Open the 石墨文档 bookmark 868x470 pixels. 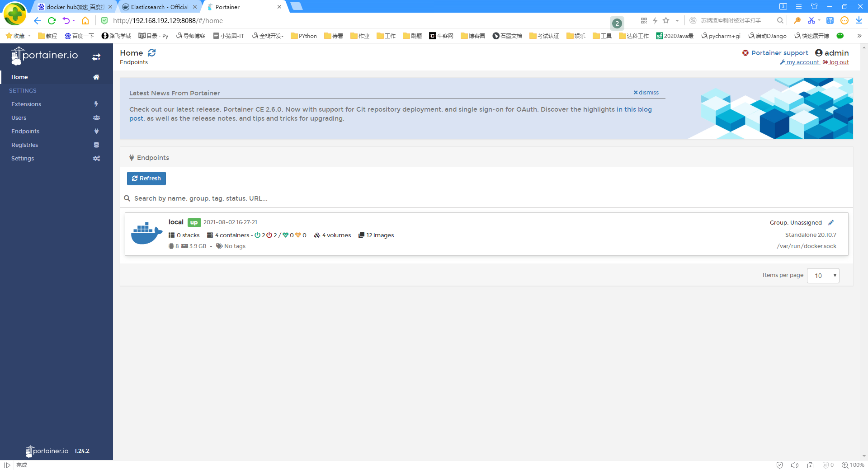point(507,36)
